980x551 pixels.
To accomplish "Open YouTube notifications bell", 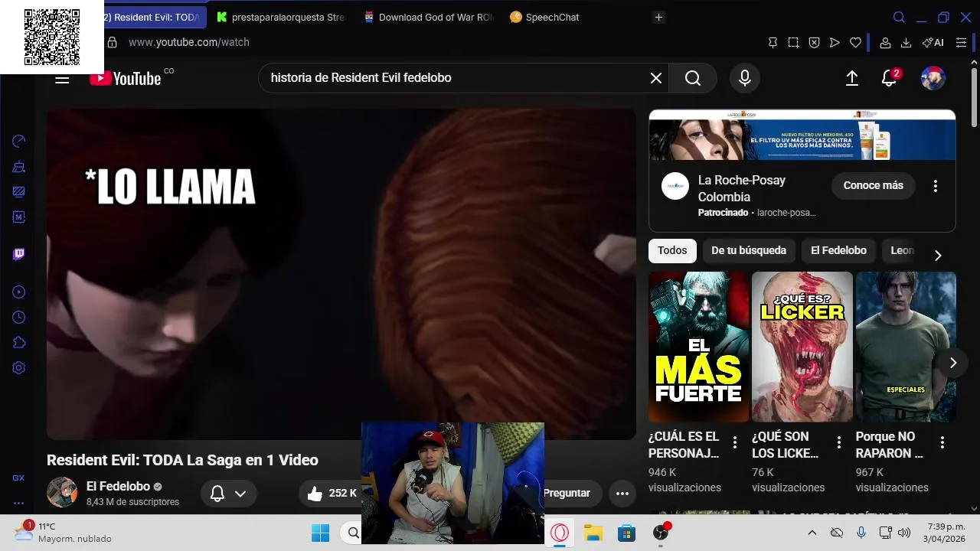I will pyautogui.click(x=889, y=78).
